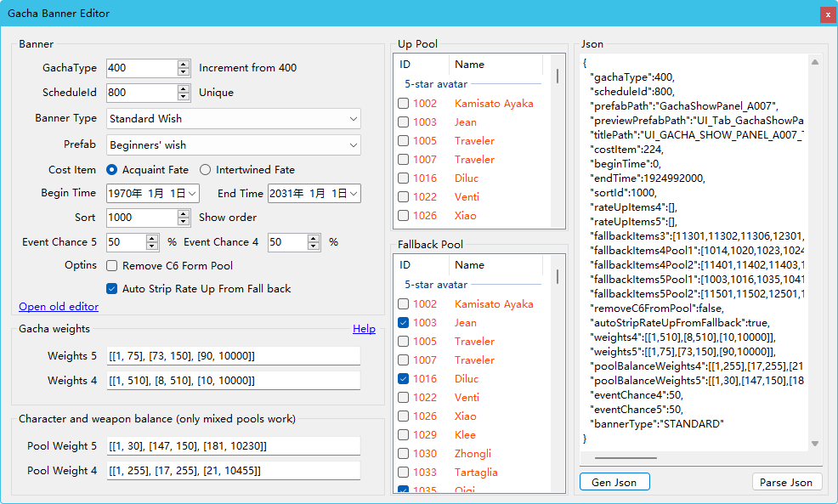838x504 pixels.
Task: Enable Remove C6 Form Pool option
Action: [x=112, y=266]
